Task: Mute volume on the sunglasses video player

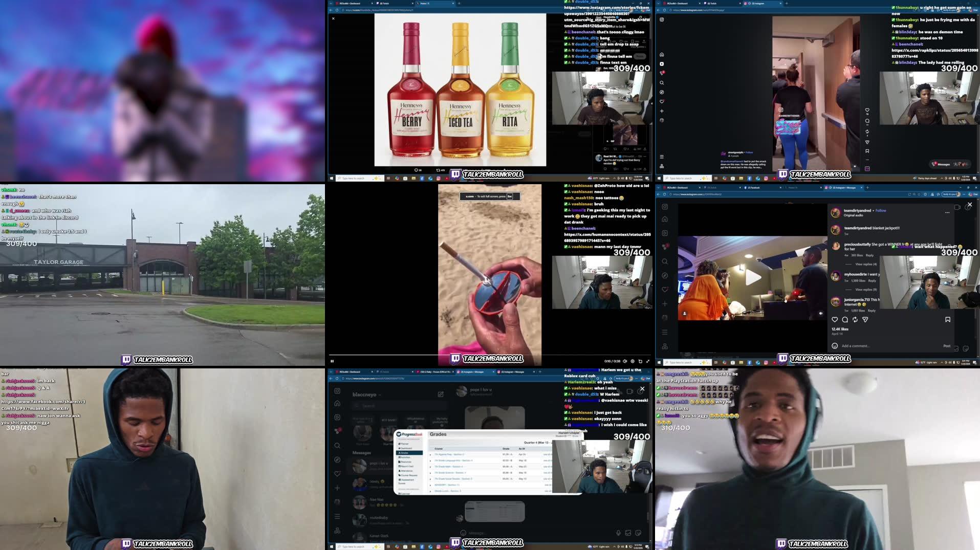Action: tap(625, 361)
